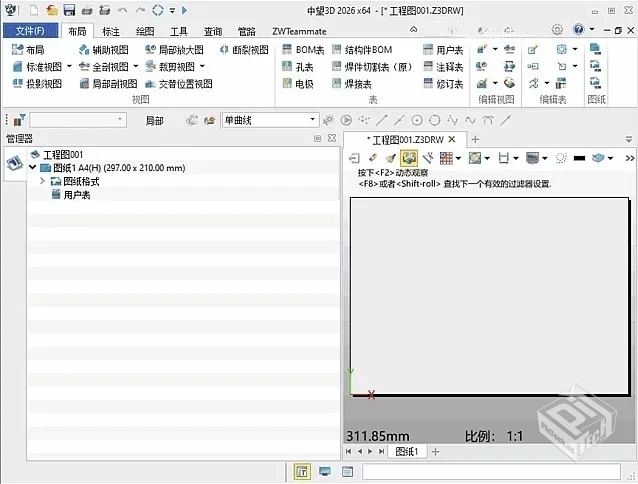Switch to the 管路 ribbon tab

[x=247, y=31]
